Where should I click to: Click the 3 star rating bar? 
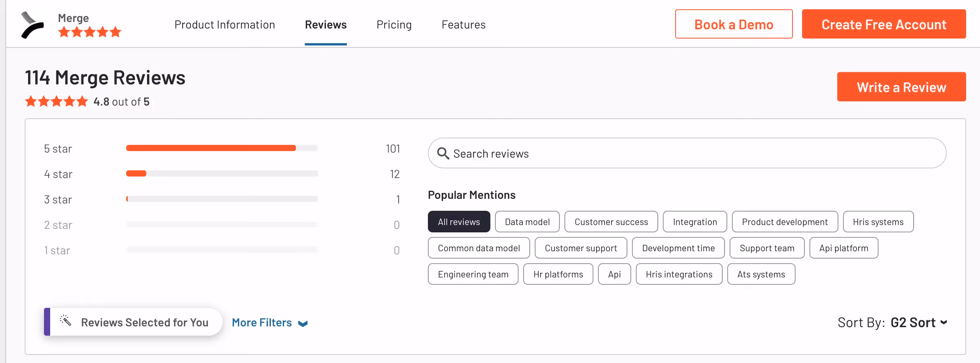click(222, 199)
